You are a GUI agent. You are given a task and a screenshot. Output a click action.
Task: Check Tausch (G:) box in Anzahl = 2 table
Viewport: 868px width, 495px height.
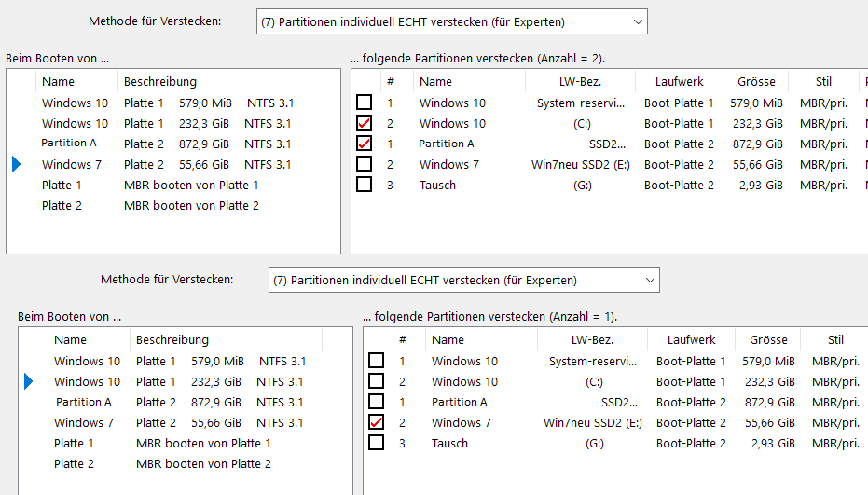coord(365,185)
